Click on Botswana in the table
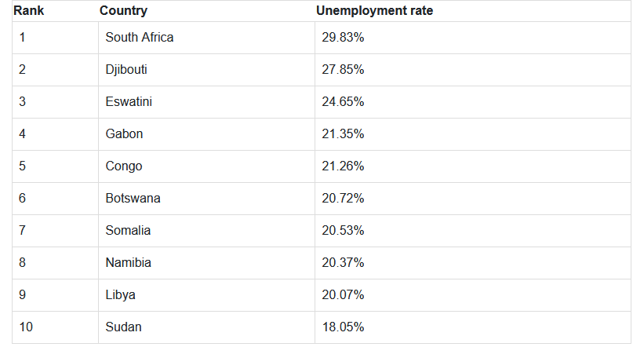The height and width of the screenshot is (347, 644). coord(133,199)
